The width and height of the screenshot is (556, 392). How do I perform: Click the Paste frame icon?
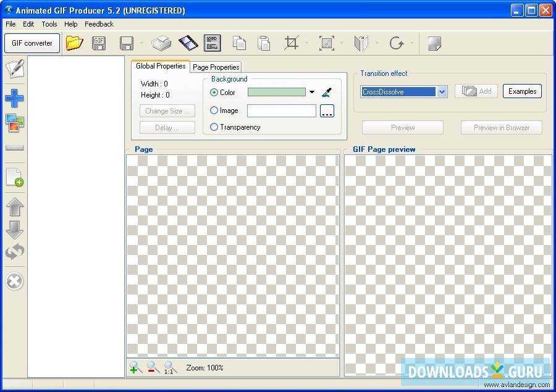click(264, 43)
